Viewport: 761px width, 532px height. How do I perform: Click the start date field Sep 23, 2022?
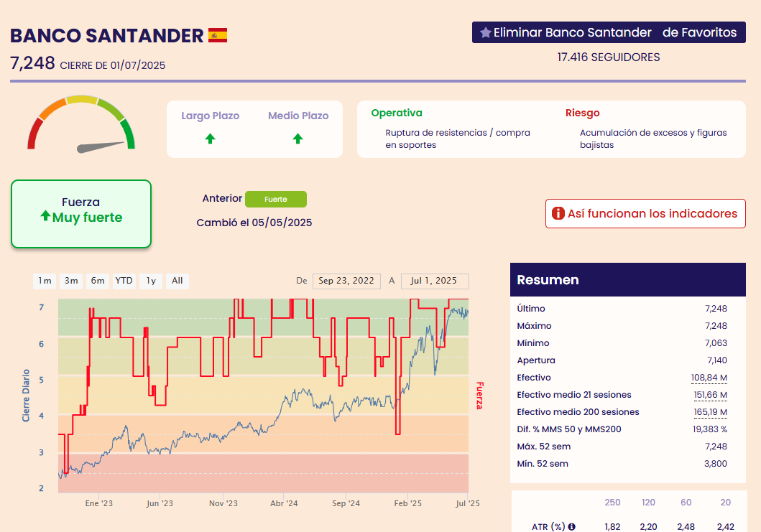pos(346,281)
